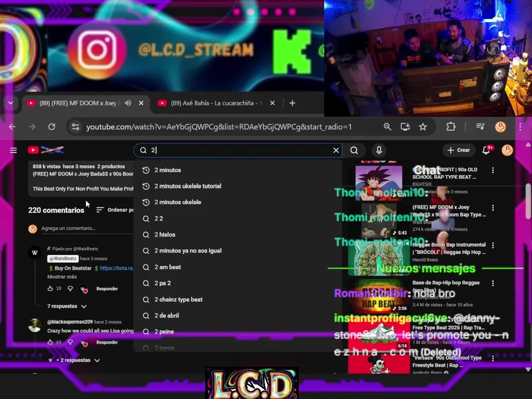This screenshot has height=399, width=532.
Task: Open the tab search dropdown arrow
Action: [x=11, y=103]
